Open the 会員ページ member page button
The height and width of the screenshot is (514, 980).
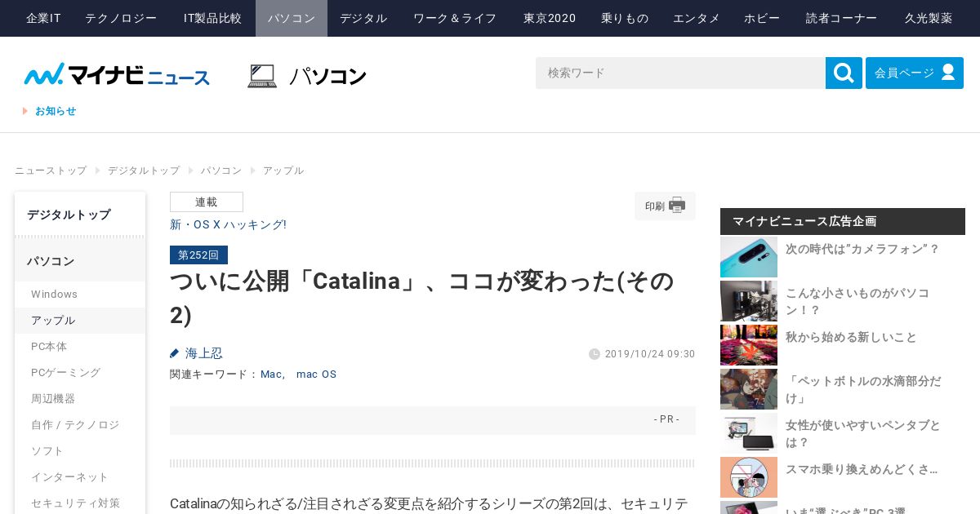[915, 73]
